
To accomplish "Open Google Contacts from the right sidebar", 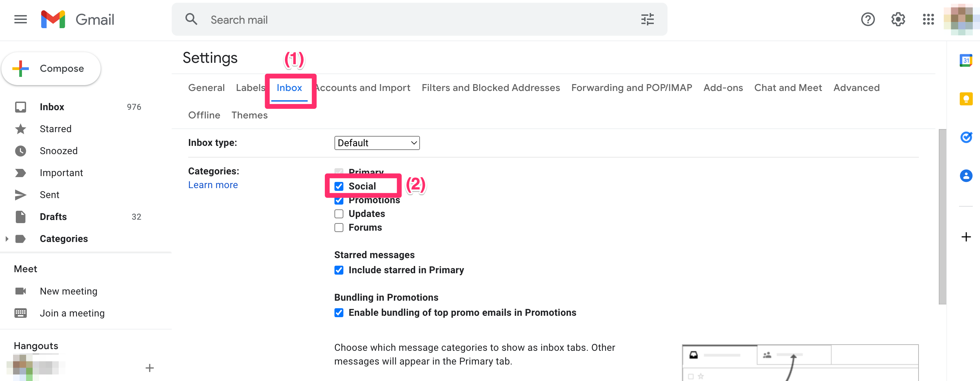I will pyautogui.click(x=967, y=176).
